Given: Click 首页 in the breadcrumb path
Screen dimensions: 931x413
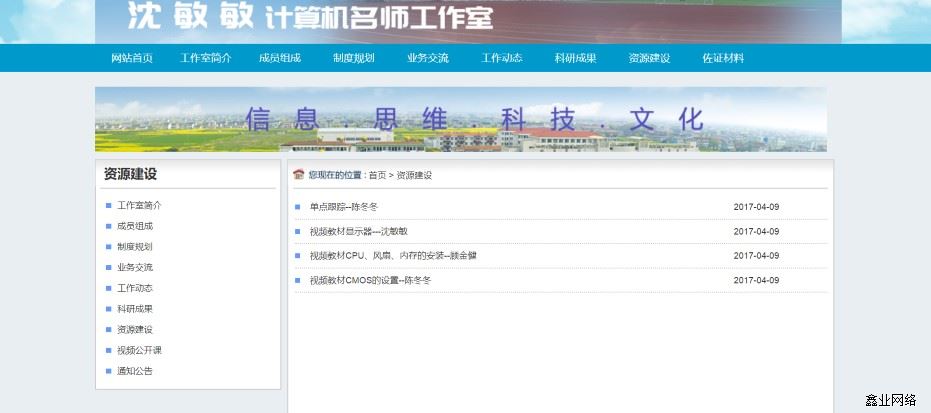Looking at the screenshot, I should 377,175.
